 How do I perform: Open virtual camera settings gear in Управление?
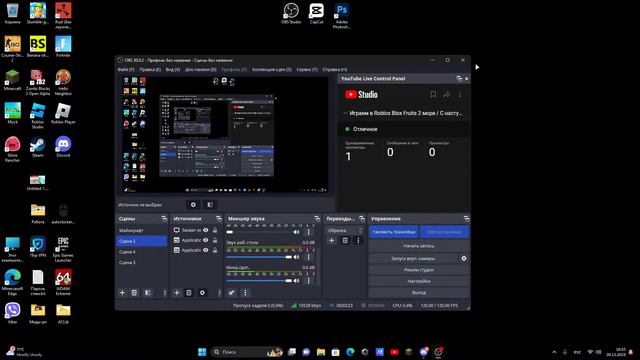point(464,258)
